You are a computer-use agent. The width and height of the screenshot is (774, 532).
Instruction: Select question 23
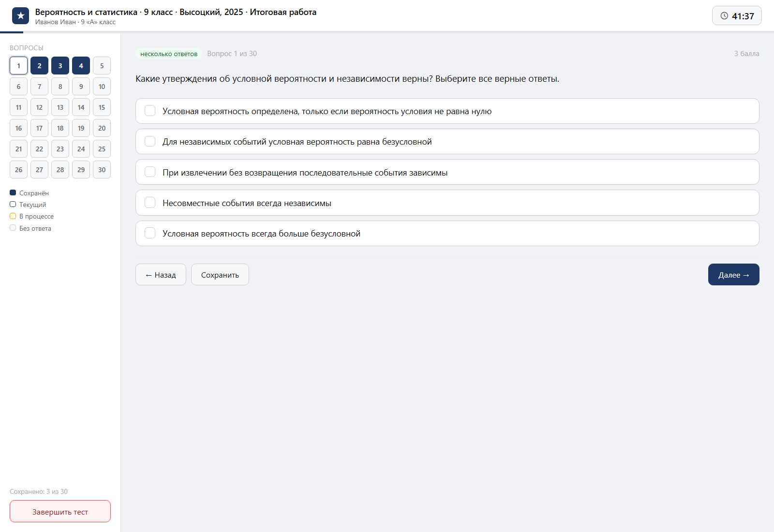tap(60, 149)
